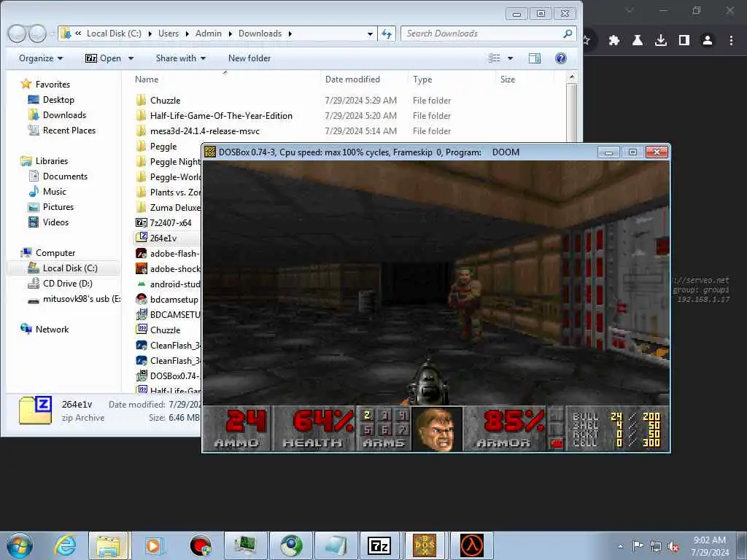Click the DOSBox title bar icon
The height and width of the screenshot is (560, 747).
[209, 152]
